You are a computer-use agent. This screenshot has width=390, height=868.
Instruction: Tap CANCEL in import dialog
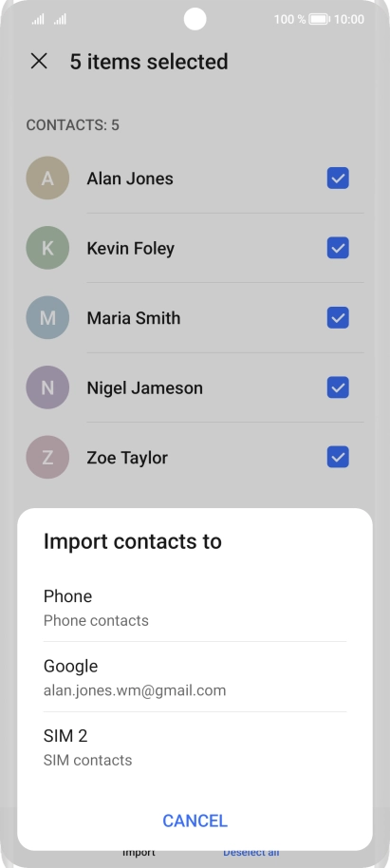(195, 821)
